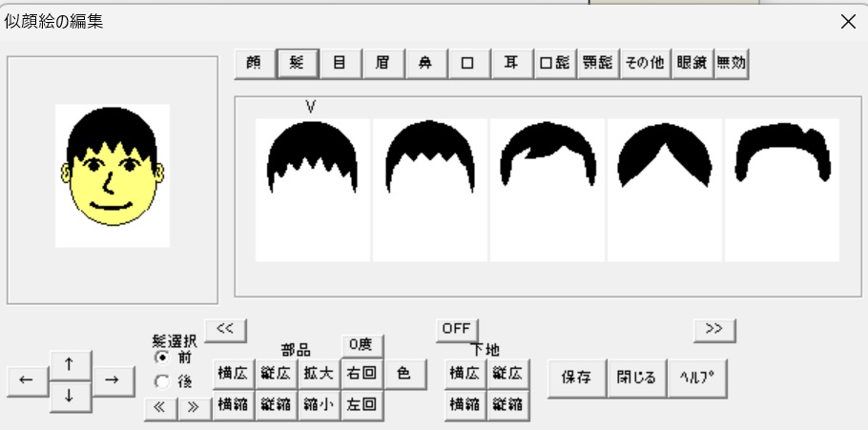The width and height of the screenshot is (868, 430).
Task: Select the 後 (back) hair radio button
Action: [161, 381]
